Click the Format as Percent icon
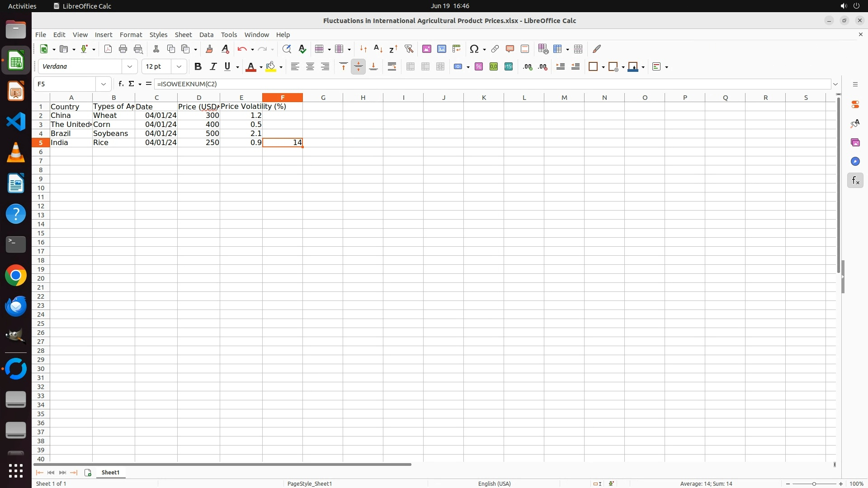Image resolution: width=868 pixels, height=488 pixels. point(479,67)
